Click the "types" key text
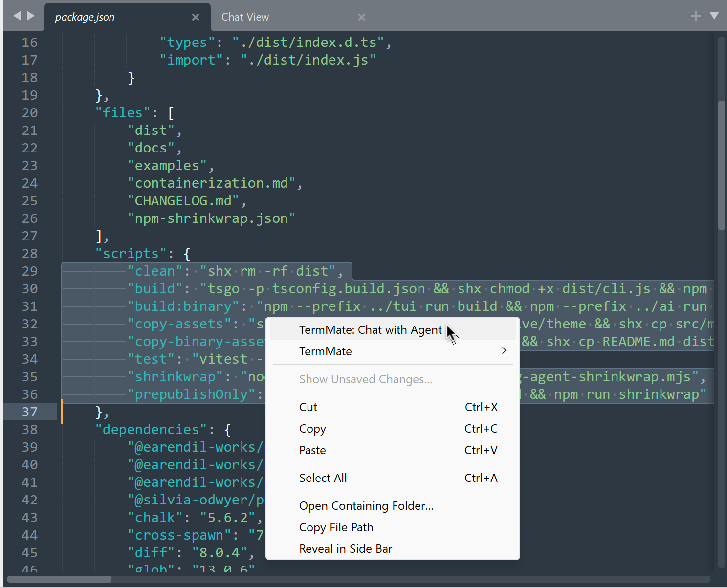This screenshot has height=588, width=727. pyautogui.click(x=187, y=43)
